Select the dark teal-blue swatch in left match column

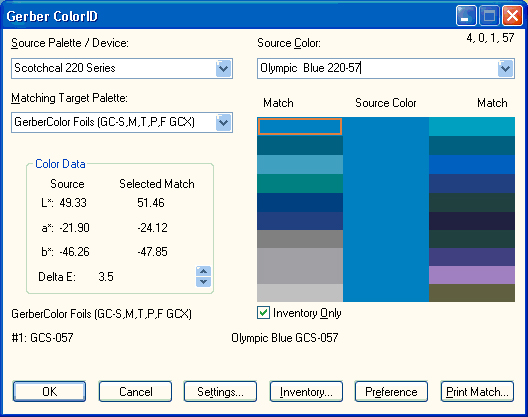point(300,146)
